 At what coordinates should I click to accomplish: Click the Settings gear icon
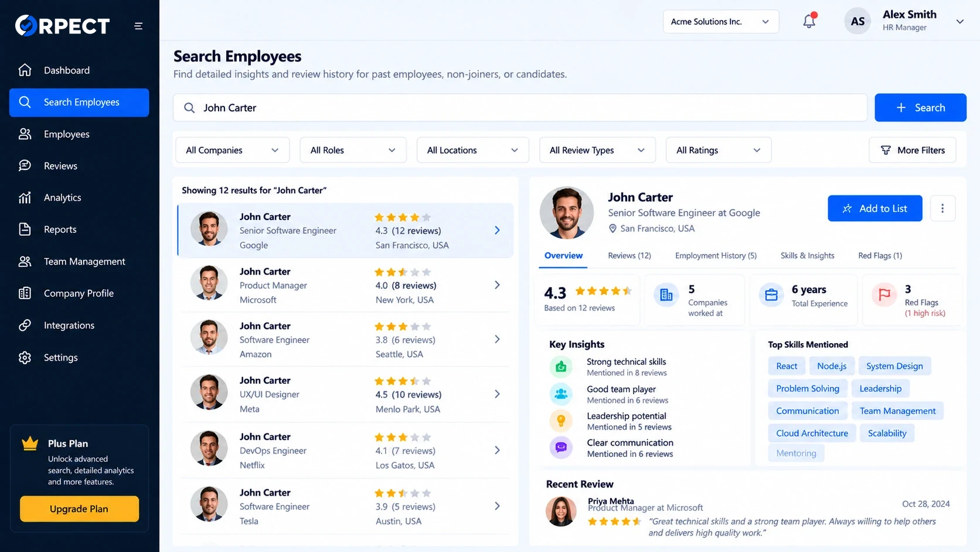[x=25, y=357]
